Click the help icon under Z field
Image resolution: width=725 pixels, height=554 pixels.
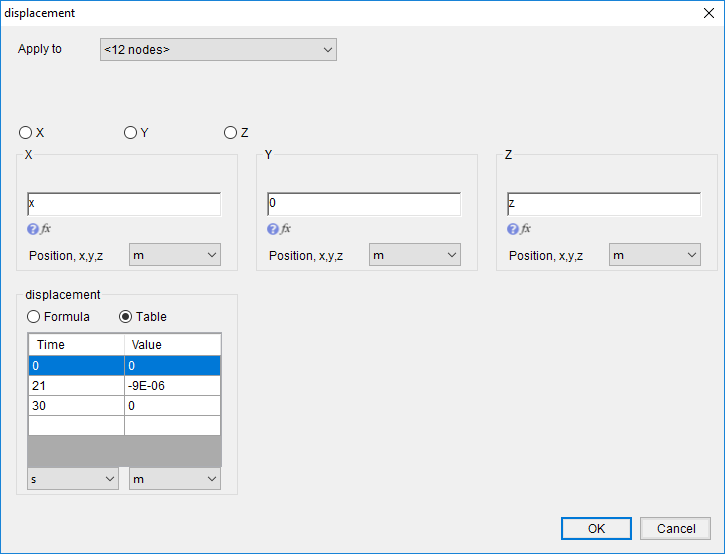tap(513, 229)
